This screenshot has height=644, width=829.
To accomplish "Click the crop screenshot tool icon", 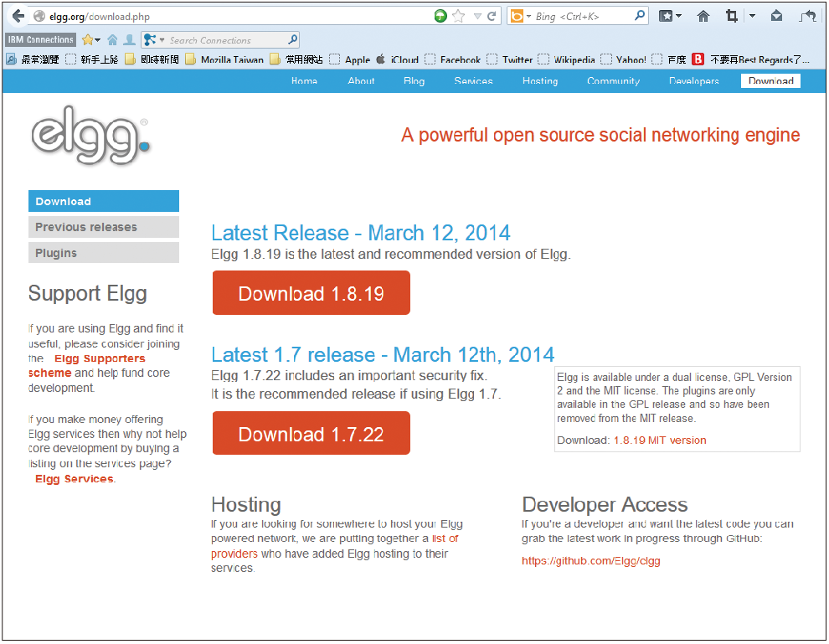I will [x=732, y=17].
